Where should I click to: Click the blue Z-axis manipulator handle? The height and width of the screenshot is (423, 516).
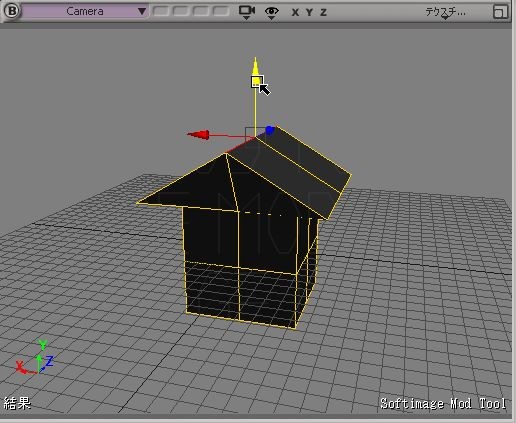270,130
